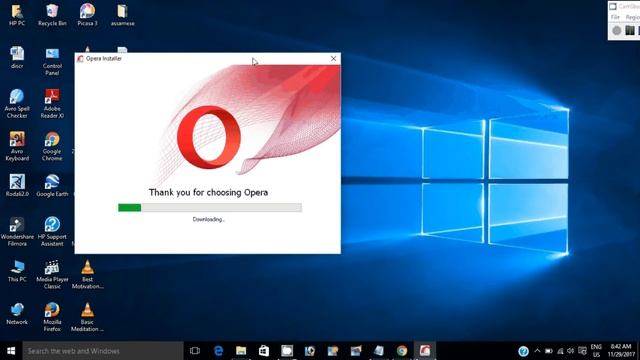The image size is (640, 360).
Task: Open the Recycle Bin desktop icon
Action: [52, 16]
